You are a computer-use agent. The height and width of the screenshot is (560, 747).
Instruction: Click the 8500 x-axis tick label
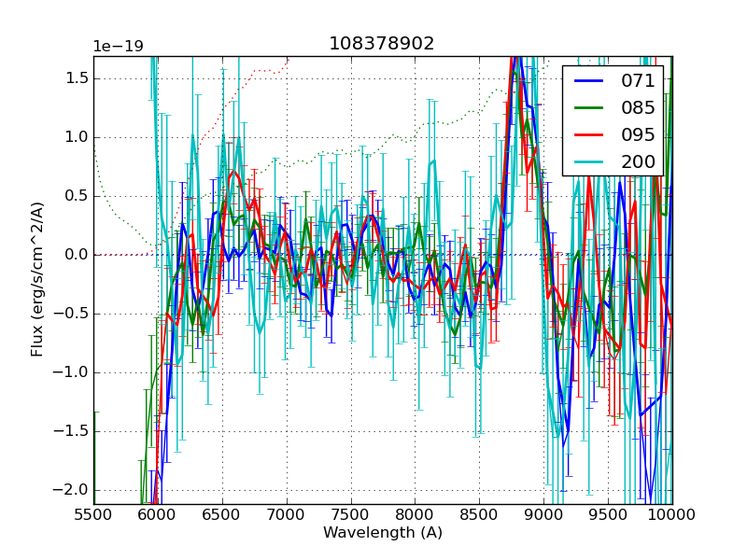(x=479, y=513)
